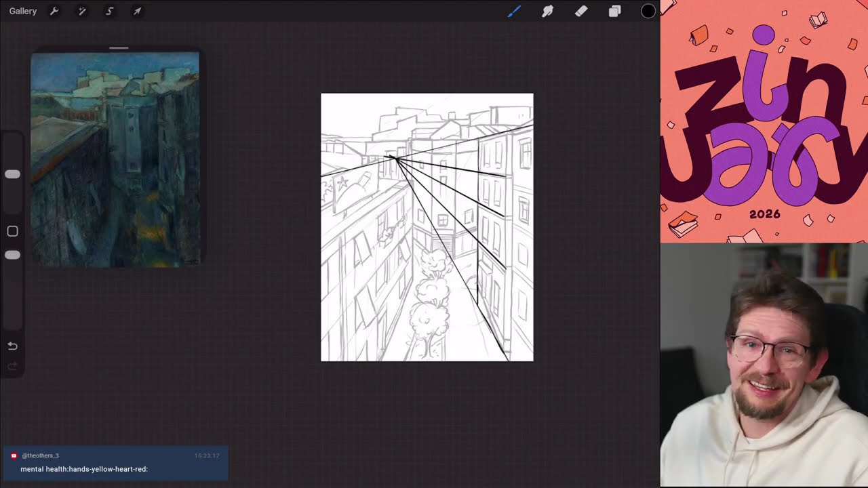The image size is (868, 488).
Task: Undo the last stroke
Action: (12, 346)
